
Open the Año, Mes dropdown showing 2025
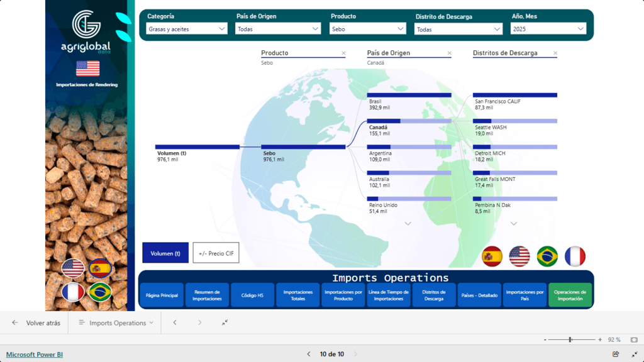[x=548, y=29]
